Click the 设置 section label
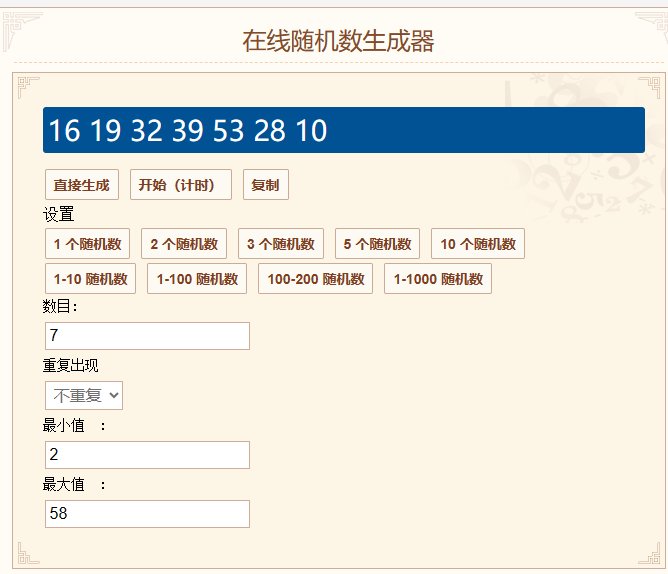 tap(58, 214)
